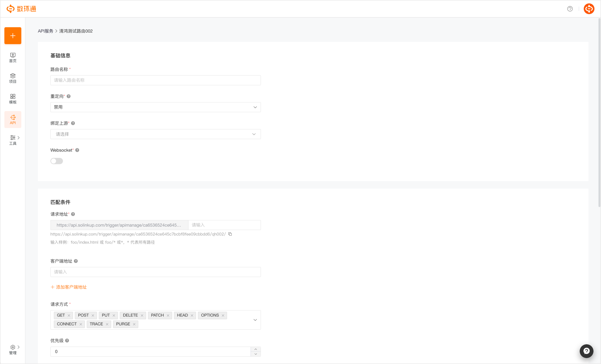Image resolution: width=601 pixels, height=364 pixels.
Task: Remove the GET method tag
Action: point(69,315)
